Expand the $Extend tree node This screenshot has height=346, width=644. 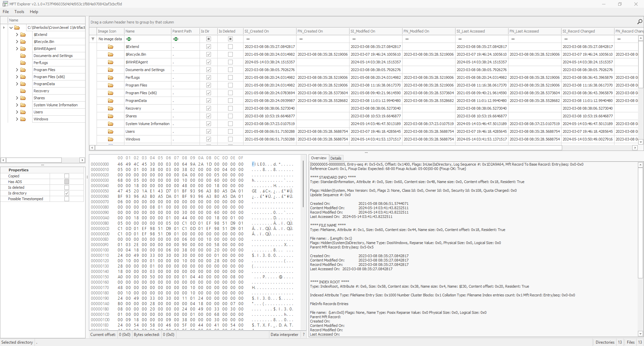tap(17, 35)
